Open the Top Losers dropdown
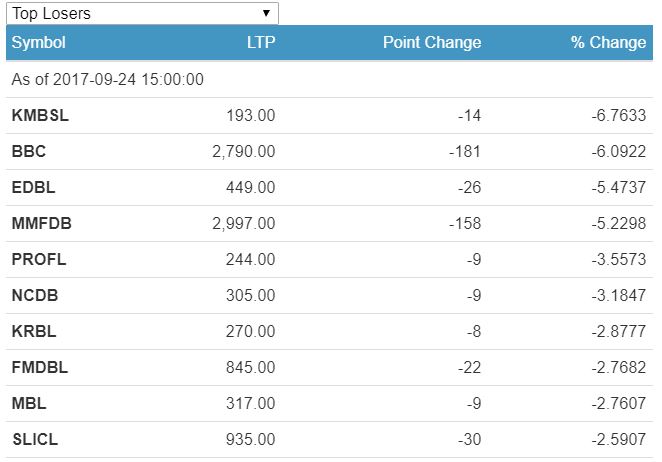662x462 pixels. pyautogui.click(x=141, y=13)
